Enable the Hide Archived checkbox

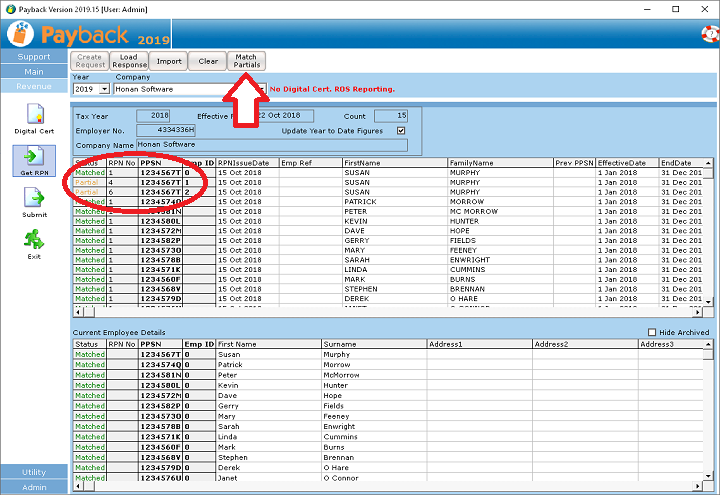click(x=653, y=332)
